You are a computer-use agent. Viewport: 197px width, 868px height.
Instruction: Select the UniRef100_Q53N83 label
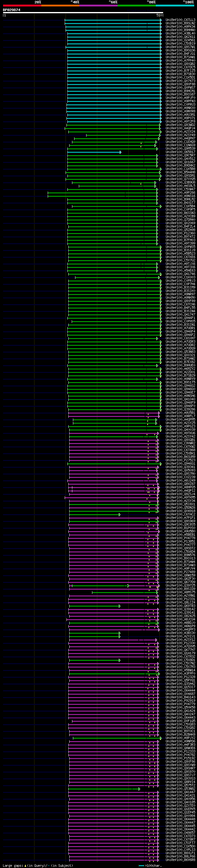coord(180,352)
